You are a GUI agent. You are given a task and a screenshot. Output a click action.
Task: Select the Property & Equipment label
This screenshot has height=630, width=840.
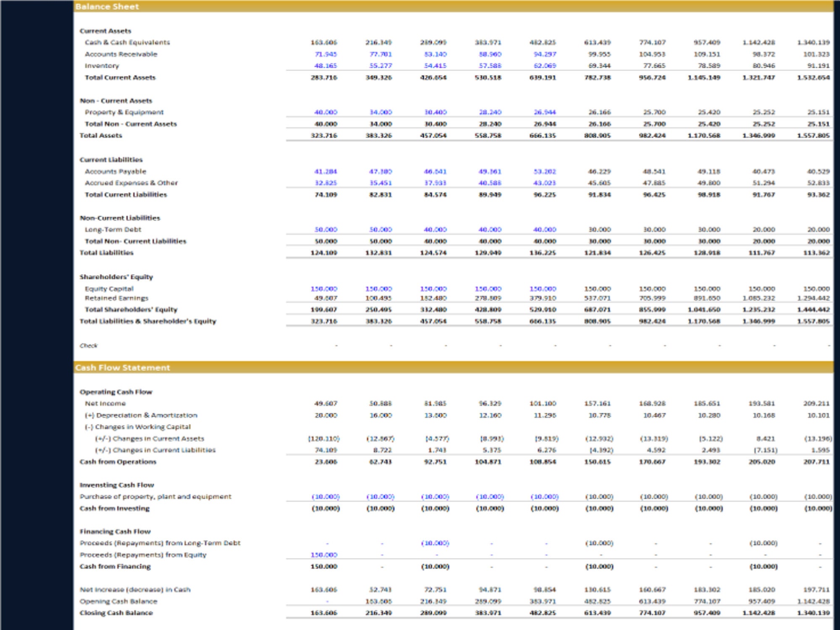[124, 113]
